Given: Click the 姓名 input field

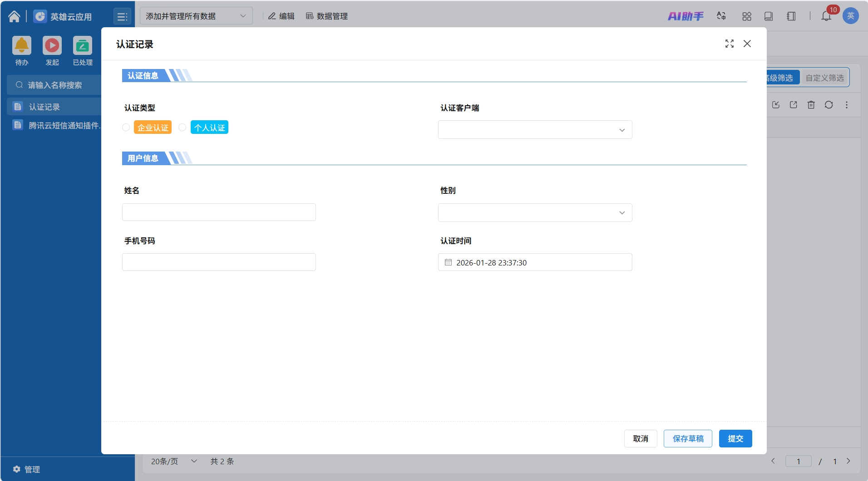Looking at the screenshot, I should 219,212.
